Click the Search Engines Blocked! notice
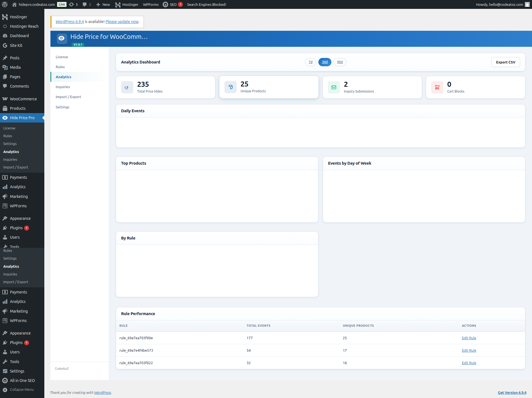The width and height of the screenshot is (532, 398). [206, 4]
